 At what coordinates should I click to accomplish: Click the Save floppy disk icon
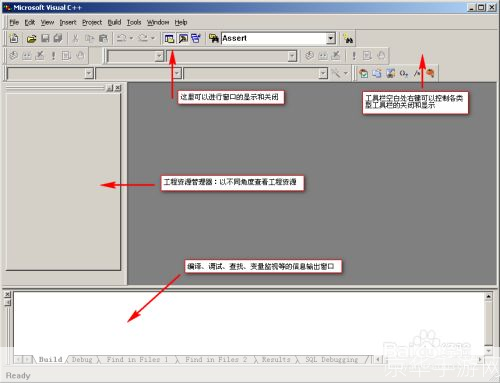pos(45,39)
